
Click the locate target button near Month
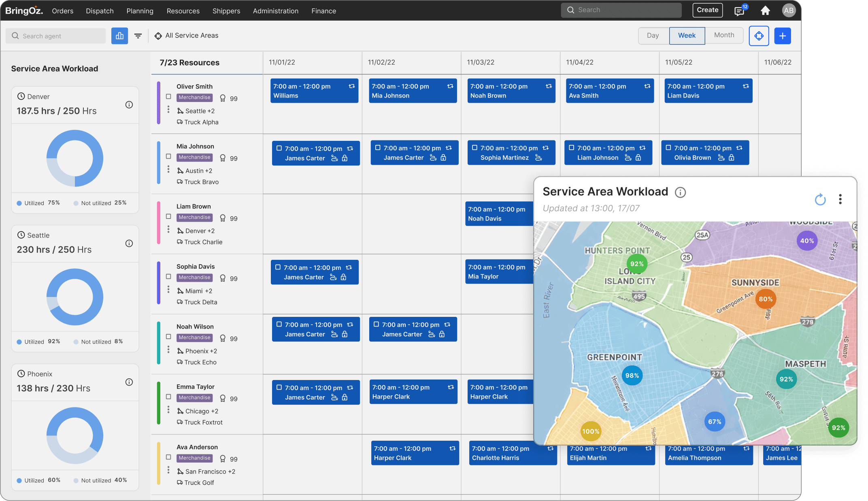point(759,36)
